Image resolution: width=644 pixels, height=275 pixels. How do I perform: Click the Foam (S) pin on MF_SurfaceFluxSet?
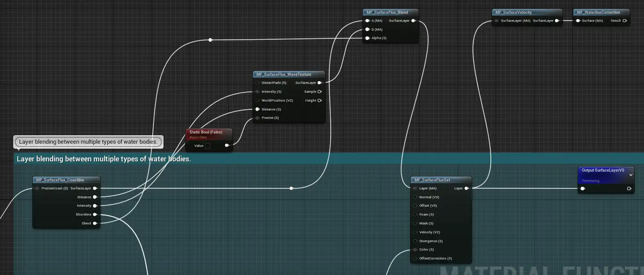click(415, 215)
